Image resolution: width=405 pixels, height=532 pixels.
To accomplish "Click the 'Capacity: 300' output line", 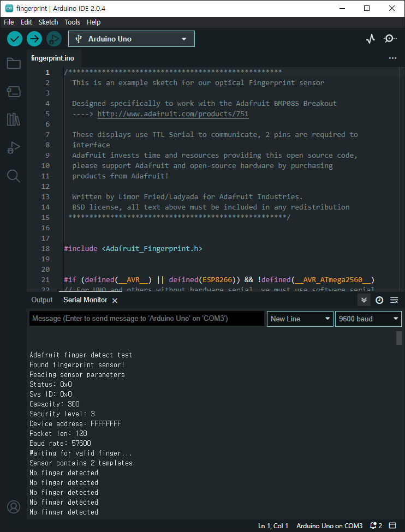I will (55, 404).
